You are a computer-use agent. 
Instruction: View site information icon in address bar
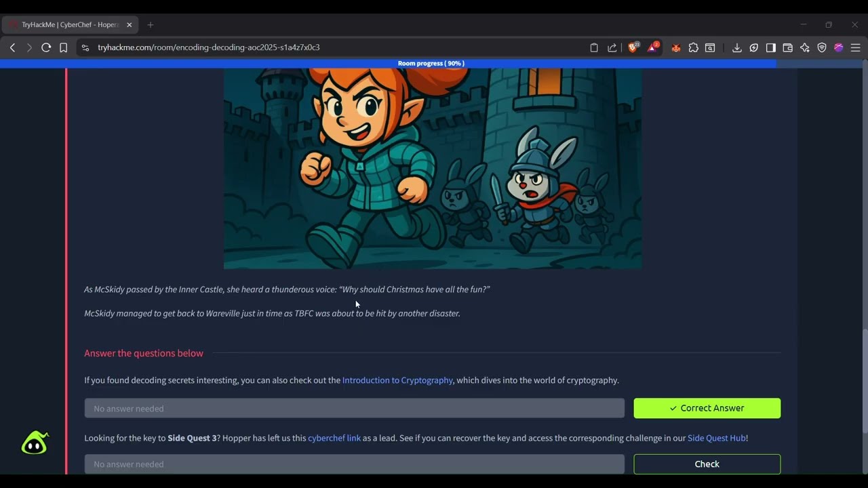click(x=85, y=47)
